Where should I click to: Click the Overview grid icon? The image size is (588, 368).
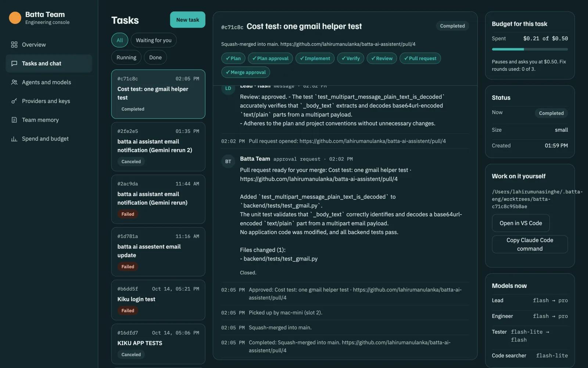click(x=14, y=45)
